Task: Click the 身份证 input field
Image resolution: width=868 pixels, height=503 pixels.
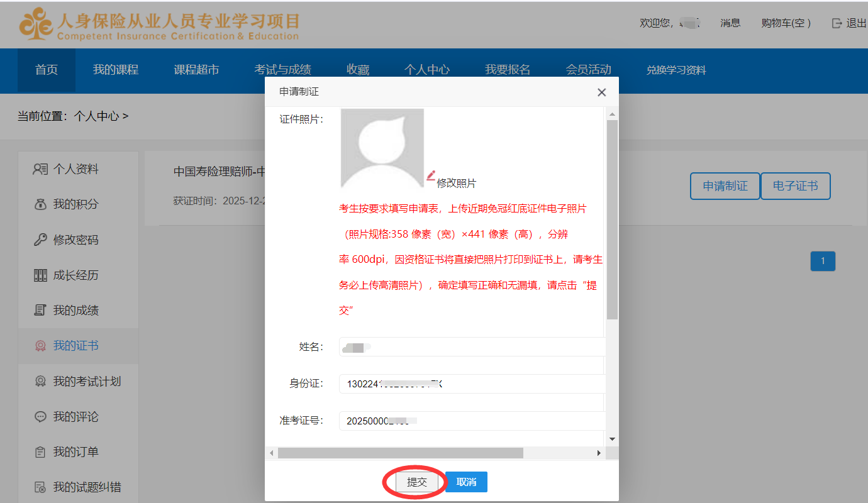Action: click(x=472, y=384)
